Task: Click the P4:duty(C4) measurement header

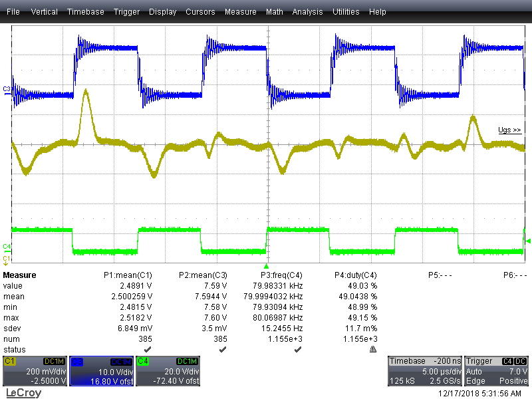Action: (354, 275)
